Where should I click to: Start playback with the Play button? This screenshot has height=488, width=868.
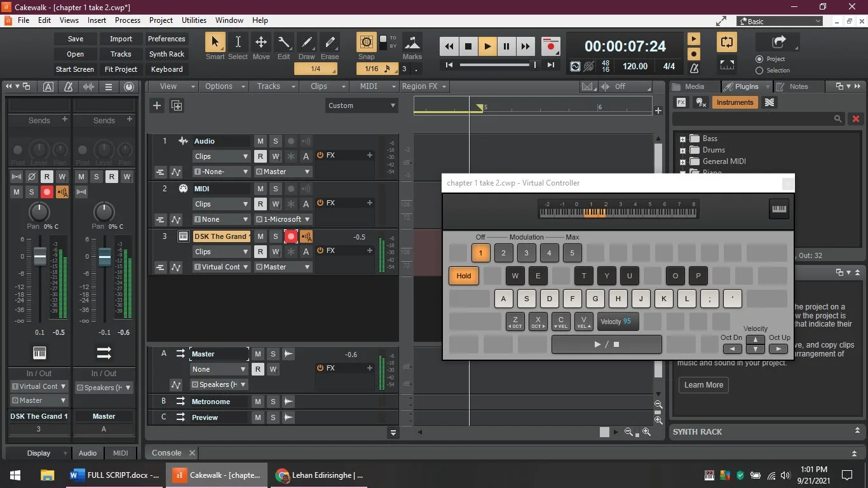pos(487,46)
